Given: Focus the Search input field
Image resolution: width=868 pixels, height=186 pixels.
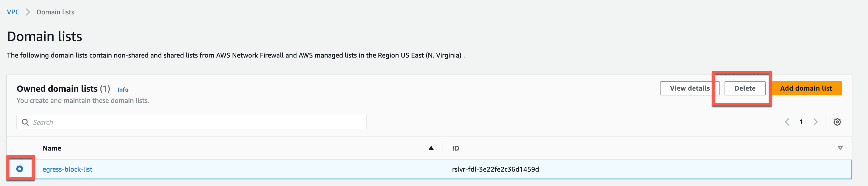Looking at the screenshot, I should click(x=191, y=122).
